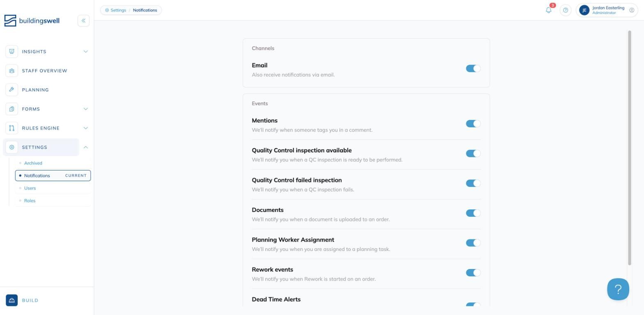The image size is (644, 315).
Task: Open the Jordan Easterling profile menu
Action: coord(607,10)
